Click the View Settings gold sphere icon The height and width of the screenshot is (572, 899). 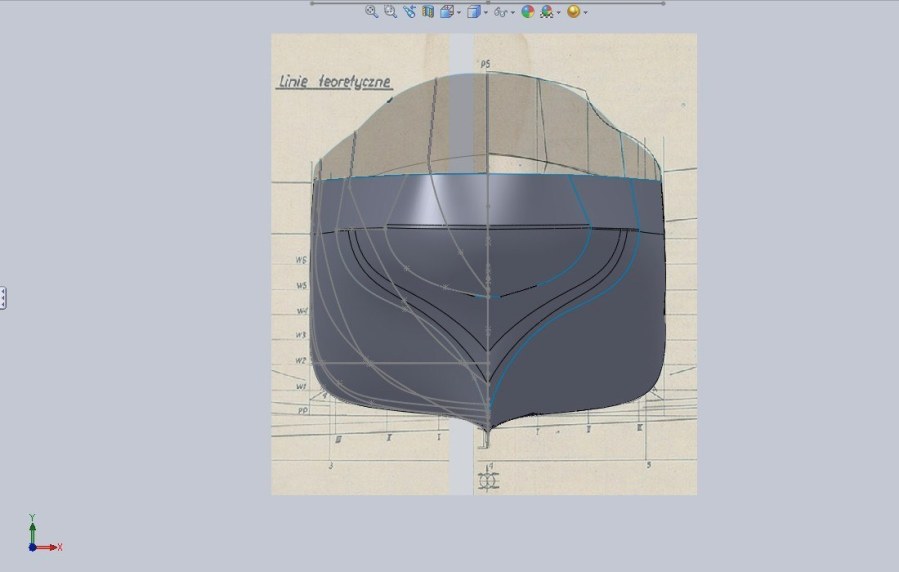tap(573, 12)
